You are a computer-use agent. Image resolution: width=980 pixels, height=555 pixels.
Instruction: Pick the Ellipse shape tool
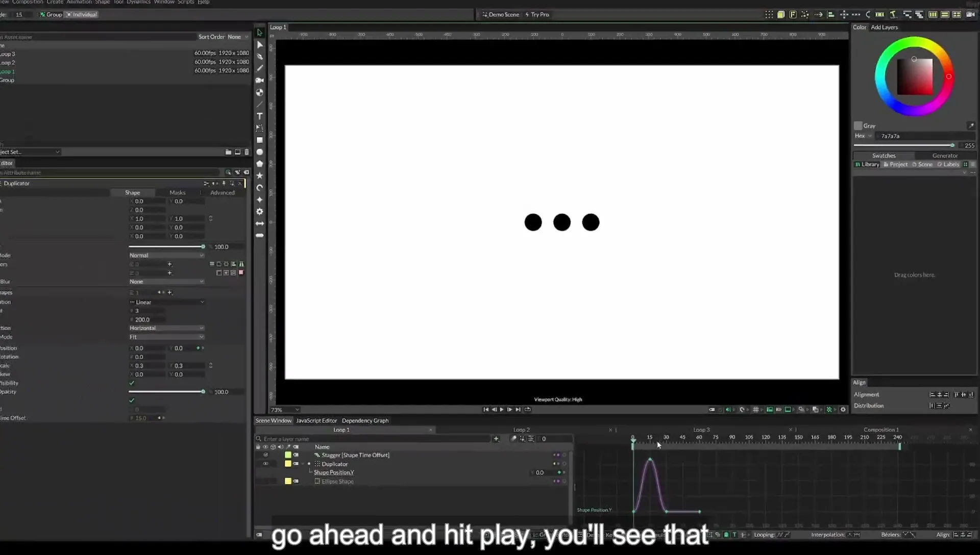[259, 152]
